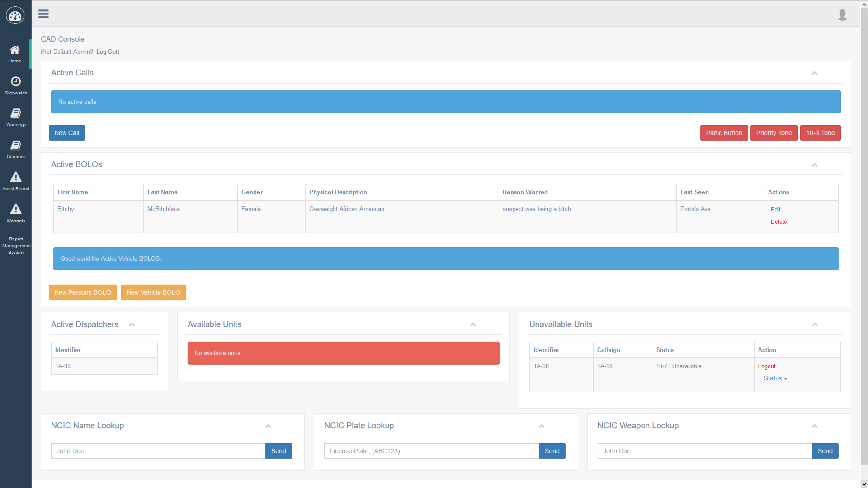Screen dimensions: 868x488
Task: Collapse the Available Units panel
Action: click(x=473, y=325)
